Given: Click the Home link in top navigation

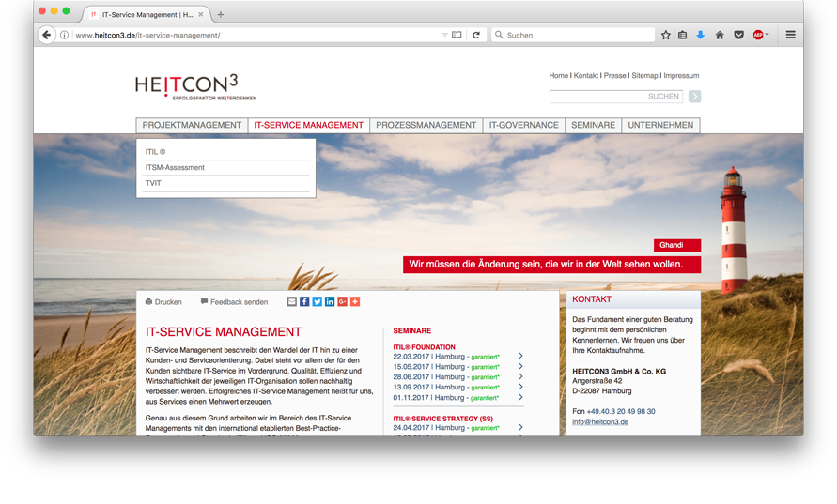Looking at the screenshot, I should pos(558,76).
